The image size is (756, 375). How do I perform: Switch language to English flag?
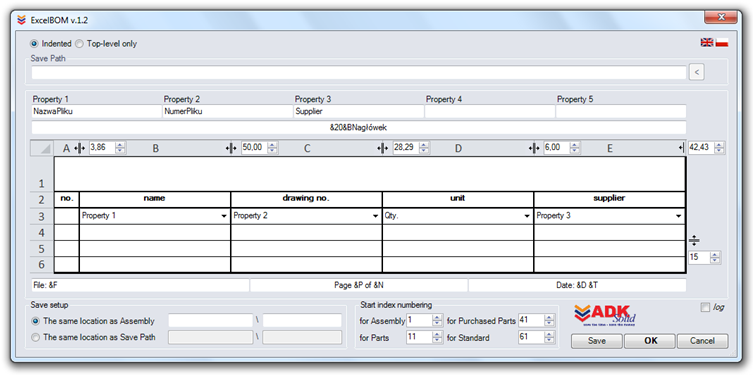[x=707, y=42]
